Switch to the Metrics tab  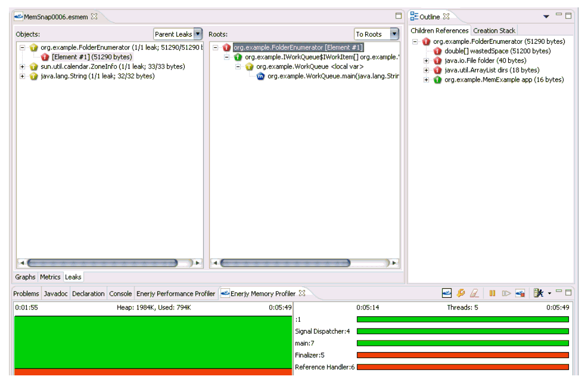(50, 277)
